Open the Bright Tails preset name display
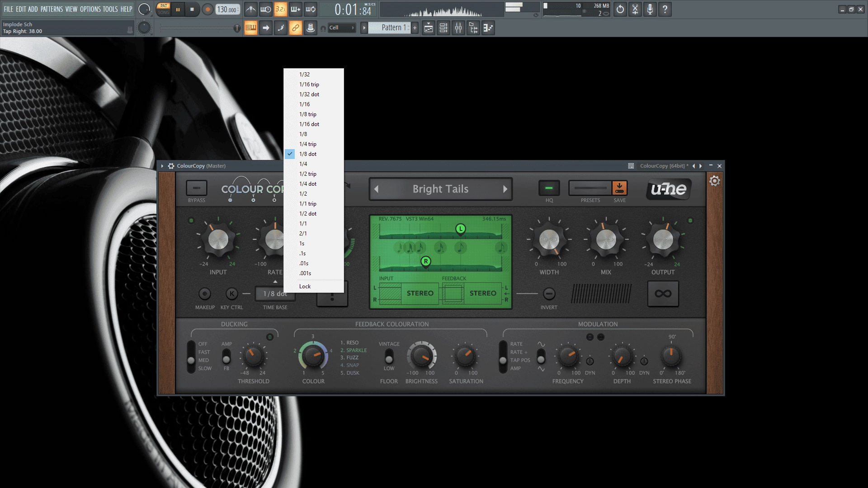The height and width of the screenshot is (488, 868). (440, 189)
